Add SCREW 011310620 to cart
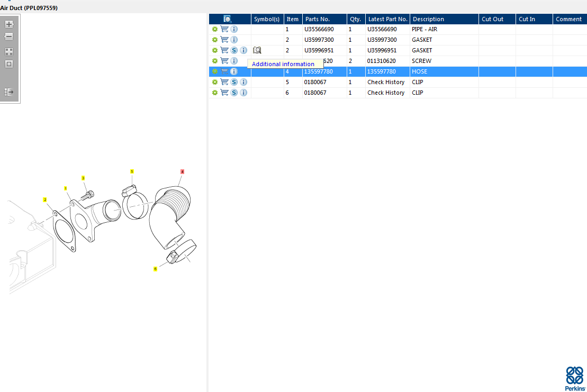Viewport: 587px width, 392px height. (224, 61)
